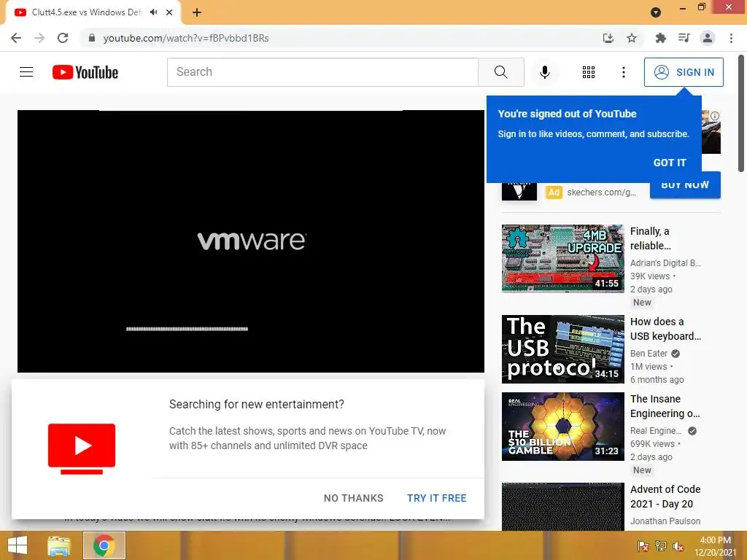Reload the page
The image size is (747, 560).
coord(63,38)
